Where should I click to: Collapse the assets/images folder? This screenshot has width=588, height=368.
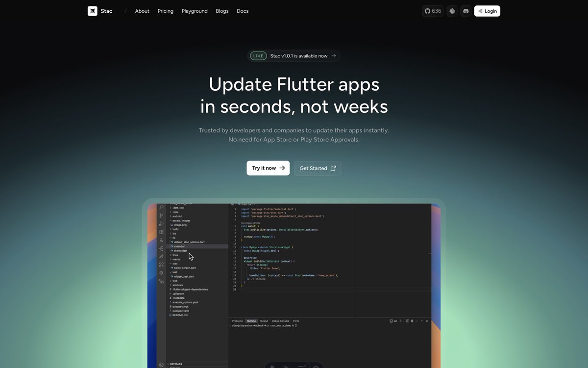(x=181, y=221)
